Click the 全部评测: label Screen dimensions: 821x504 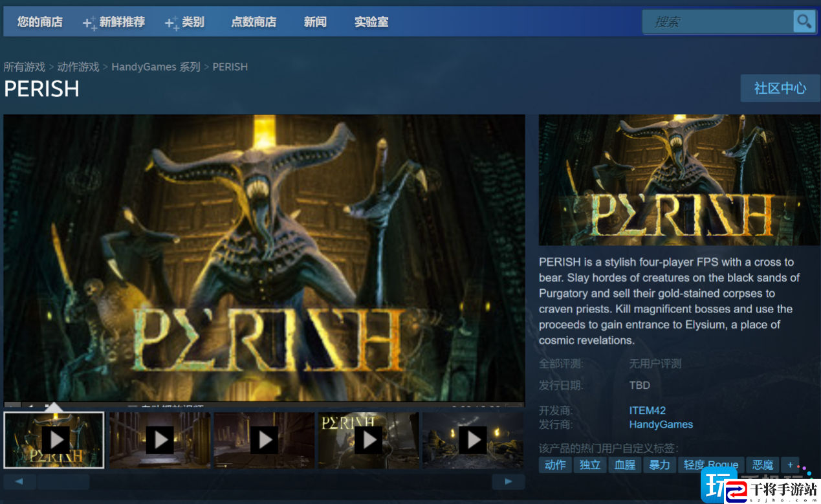tap(561, 364)
